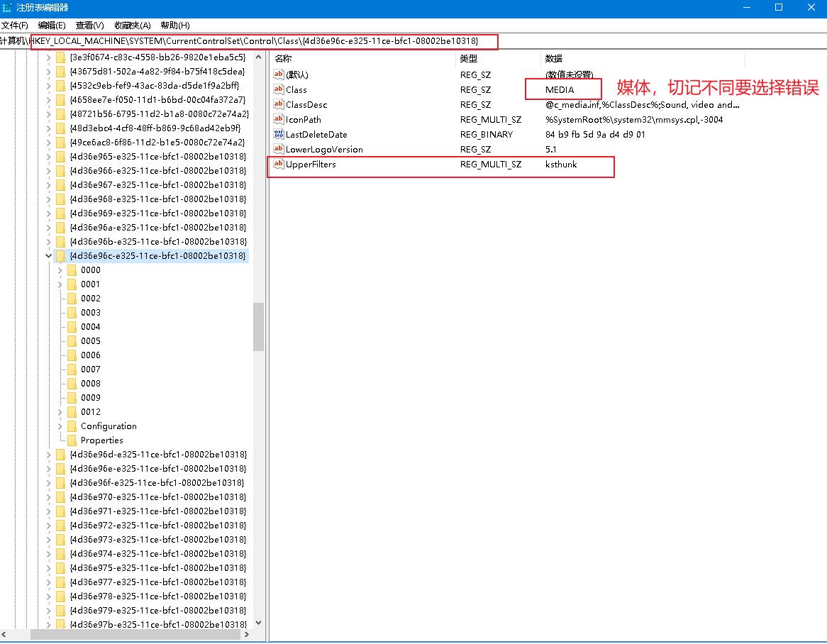
Task: Expand the 0012 subkey
Action: tap(60, 412)
